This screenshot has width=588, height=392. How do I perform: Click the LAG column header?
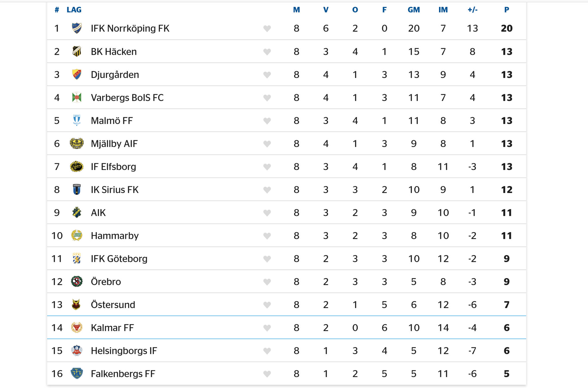tap(74, 10)
